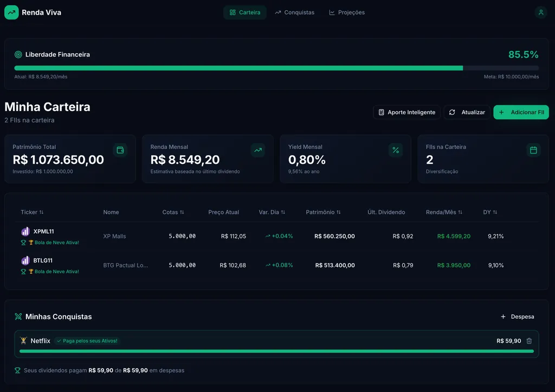
Task: Click the R$ 4.599,20 monthly income
Action: [454, 236]
